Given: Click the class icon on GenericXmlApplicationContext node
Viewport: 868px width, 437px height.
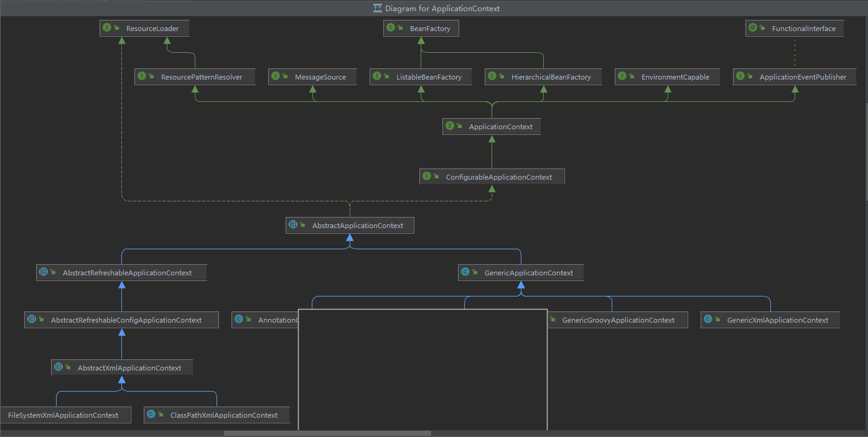Looking at the screenshot, I should [708, 320].
